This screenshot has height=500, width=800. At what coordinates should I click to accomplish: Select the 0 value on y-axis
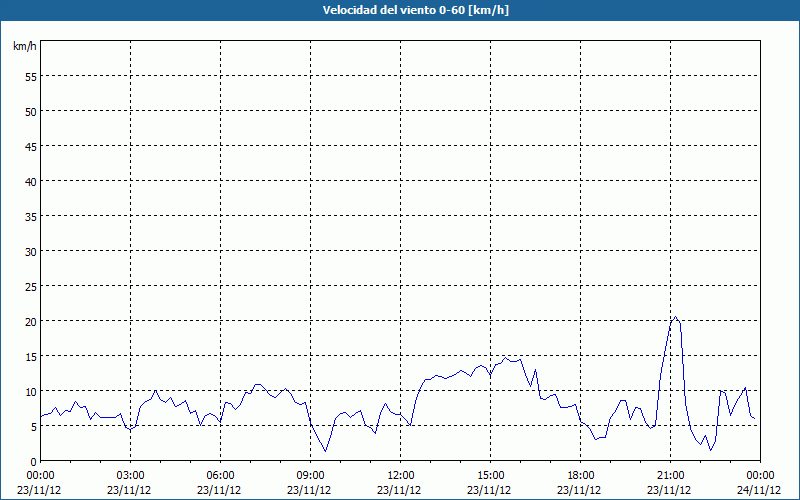34,462
